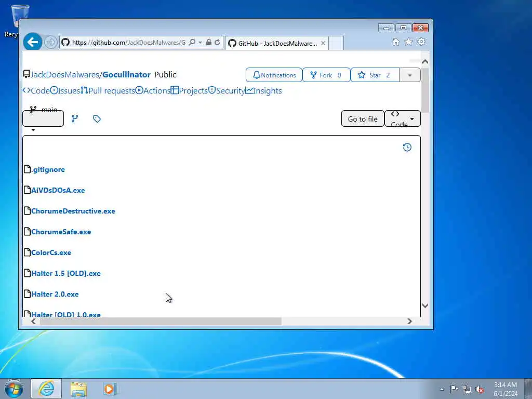
Task: Click the vertical scrollbar down arrow
Action: point(425,305)
